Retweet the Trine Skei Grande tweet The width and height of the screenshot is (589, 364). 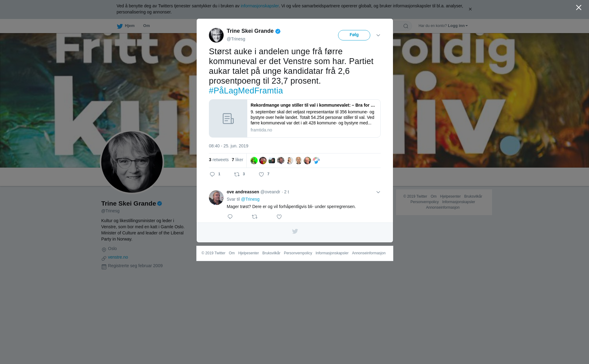click(237, 174)
